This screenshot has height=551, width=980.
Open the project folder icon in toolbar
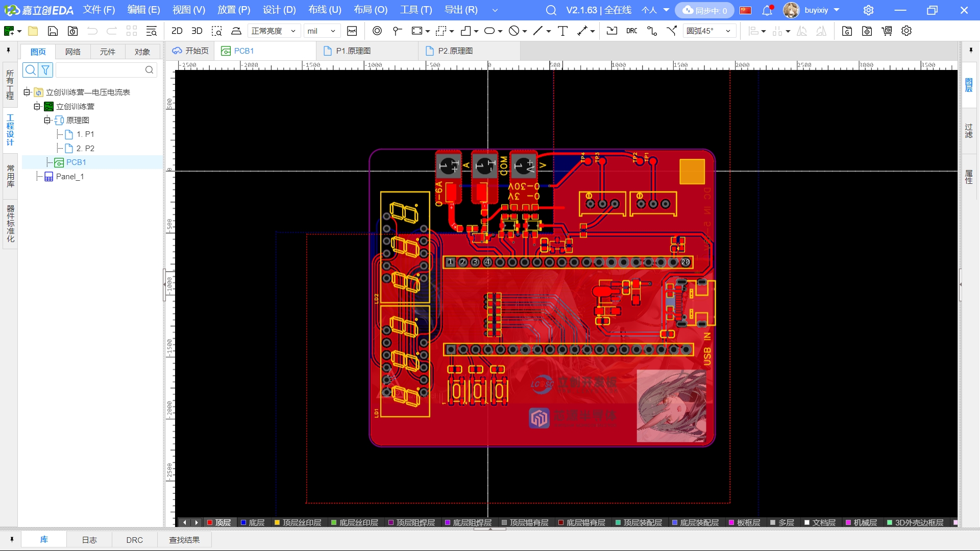click(33, 31)
